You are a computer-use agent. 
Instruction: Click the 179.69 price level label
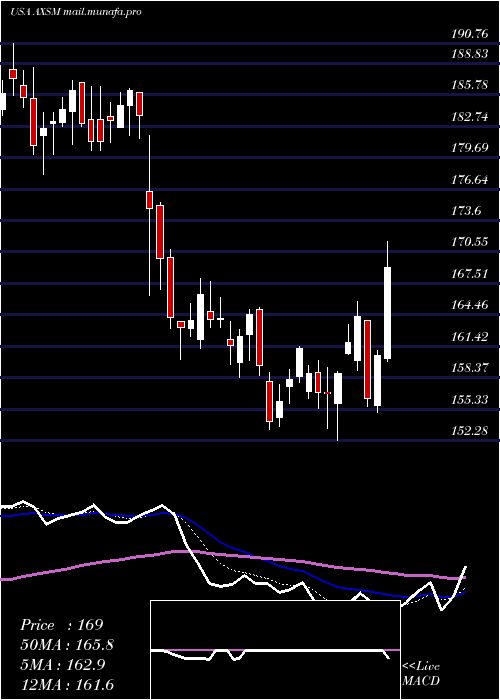point(469,148)
